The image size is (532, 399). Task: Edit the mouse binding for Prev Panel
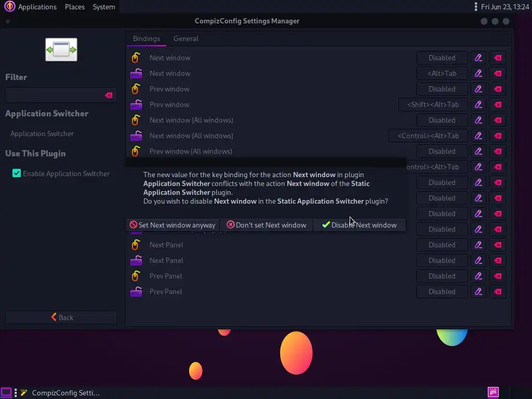[478, 276]
